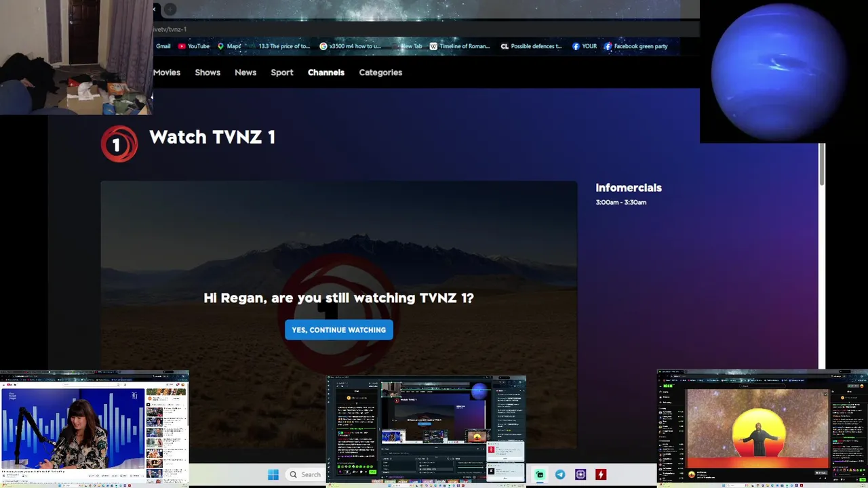Go to the Shows section
Image resolution: width=868 pixels, height=488 pixels.
click(x=208, y=73)
